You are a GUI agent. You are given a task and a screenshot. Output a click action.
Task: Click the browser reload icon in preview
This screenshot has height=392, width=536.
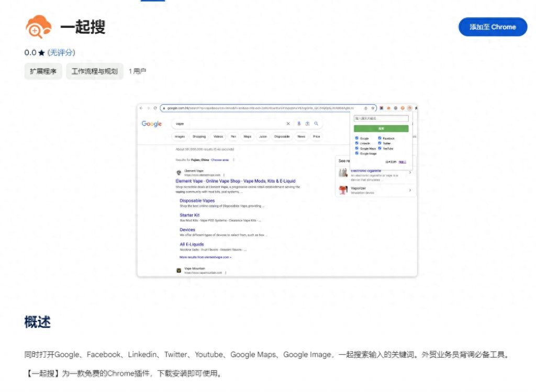[155, 108]
